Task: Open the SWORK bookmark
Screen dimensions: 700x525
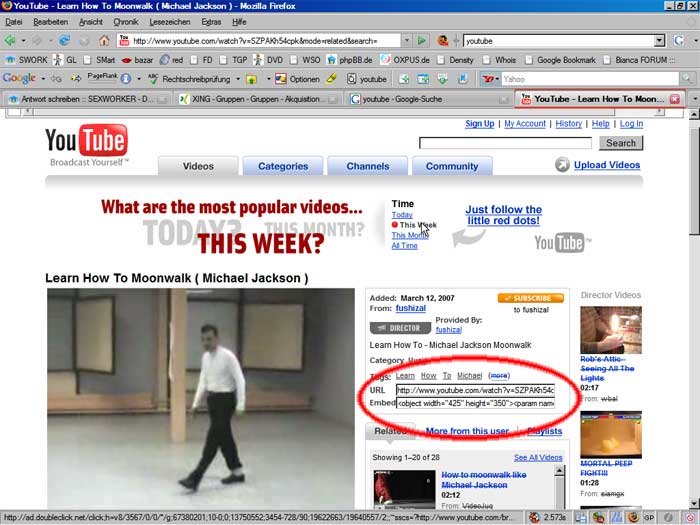Action: [27, 60]
